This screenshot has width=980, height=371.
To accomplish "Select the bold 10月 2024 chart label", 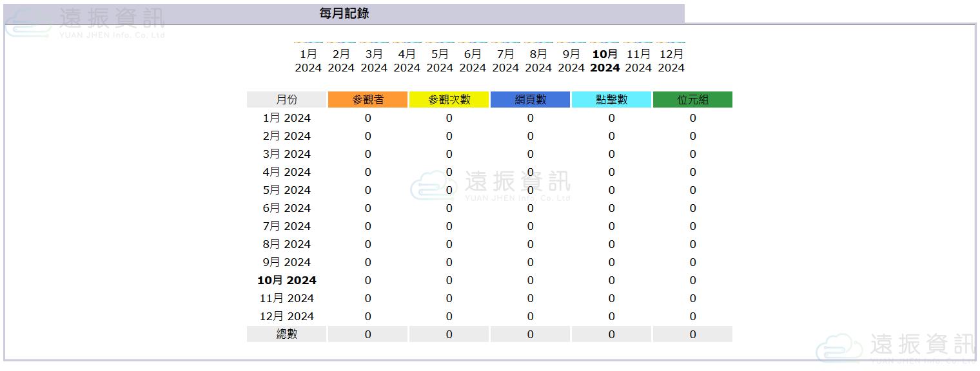I will tap(605, 61).
